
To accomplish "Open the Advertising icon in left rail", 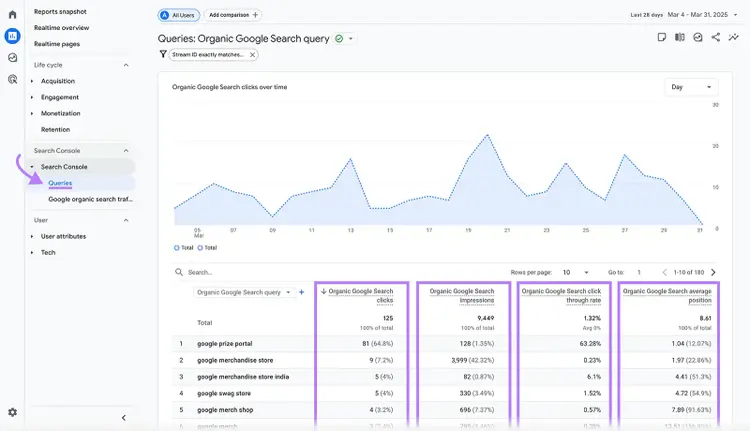I will tap(12, 79).
